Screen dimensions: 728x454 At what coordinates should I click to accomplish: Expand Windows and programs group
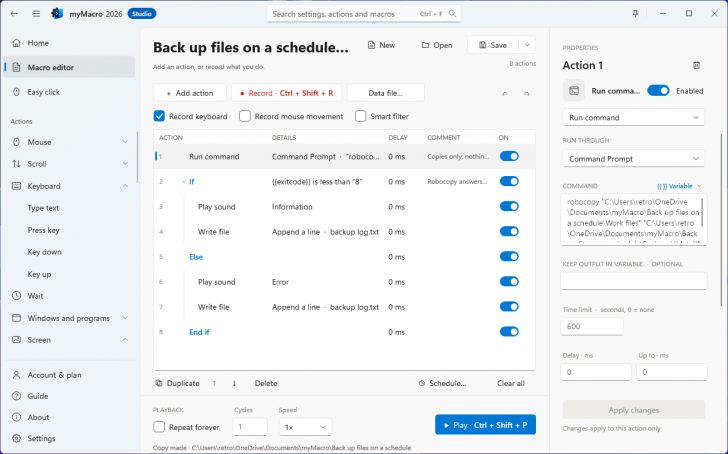click(125, 318)
